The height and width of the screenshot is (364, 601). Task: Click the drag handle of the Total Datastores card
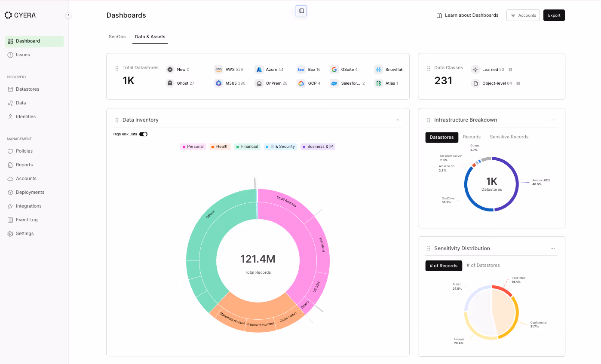(x=117, y=68)
